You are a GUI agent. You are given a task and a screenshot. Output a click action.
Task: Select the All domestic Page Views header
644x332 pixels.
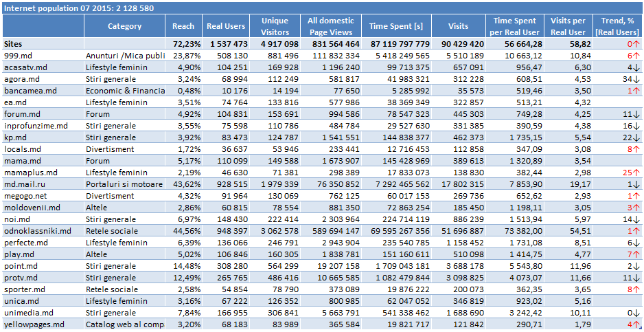[x=331, y=26]
